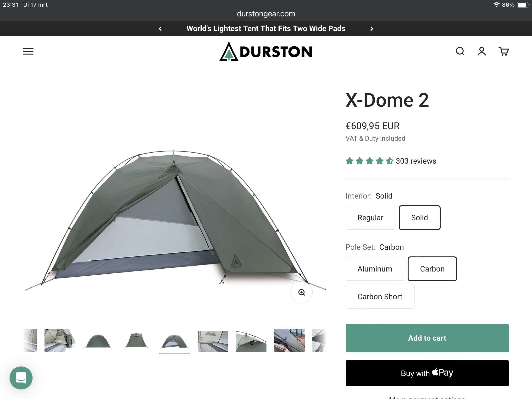Tap the durstongear.com address bar
This screenshot has height=399, width=532.
click(266, 14)
